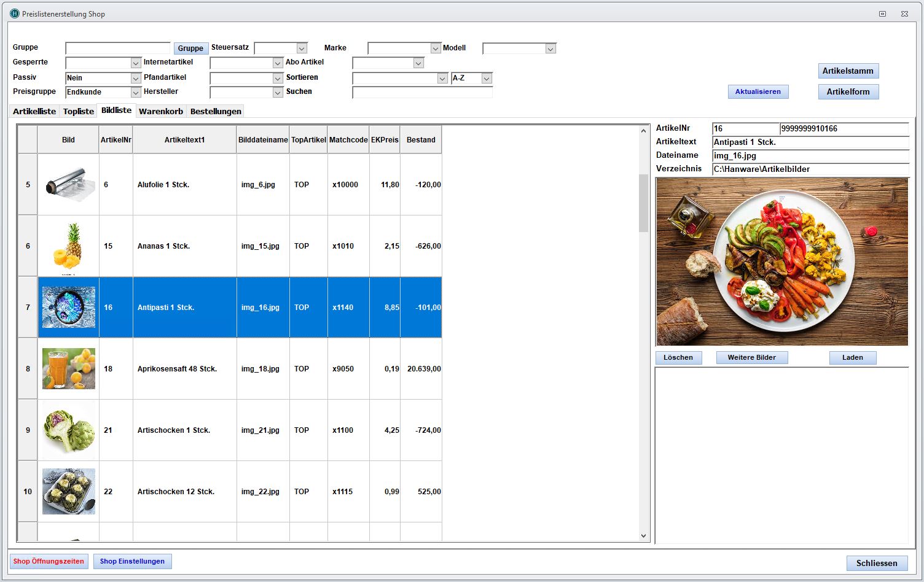924x582 pixels.
Task: Select the Artischocken 1 Stck. picture
Action: pos(69,430)
